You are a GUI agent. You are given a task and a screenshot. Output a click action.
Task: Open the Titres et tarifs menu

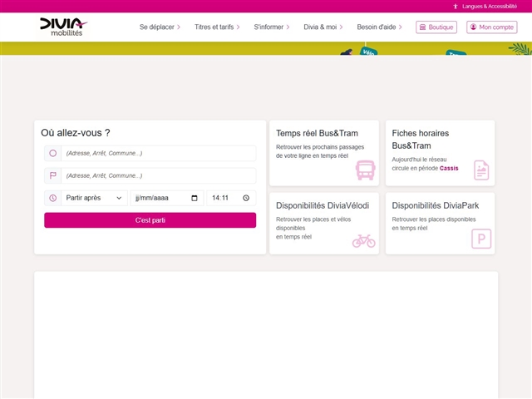click(x=217, y=27)
